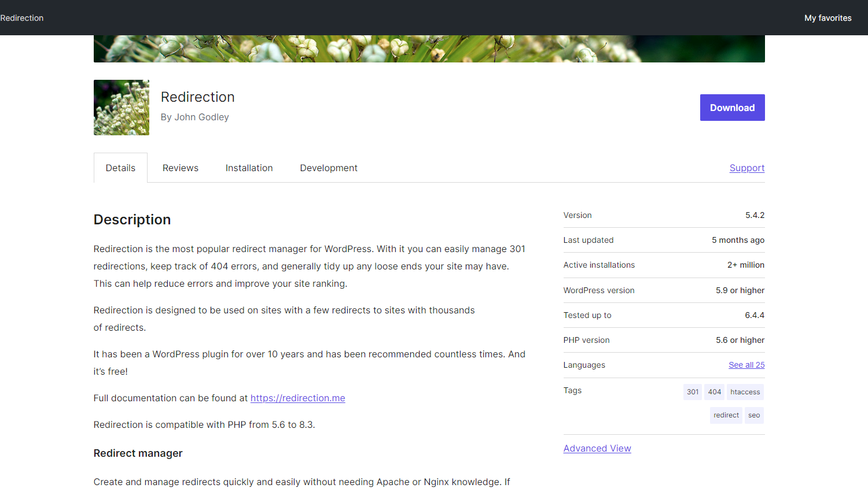Open the Details tab
The image size is (868, 488).
click(120, 168)
